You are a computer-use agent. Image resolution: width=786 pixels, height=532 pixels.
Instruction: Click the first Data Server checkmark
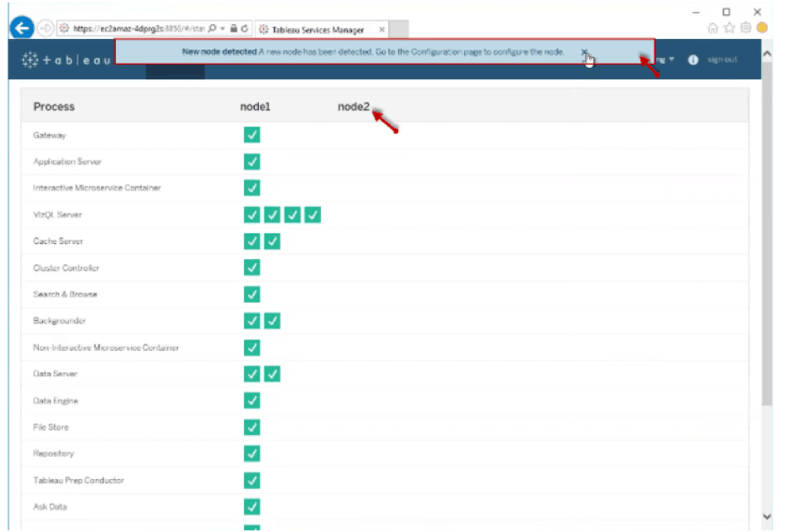pos(252,374)
